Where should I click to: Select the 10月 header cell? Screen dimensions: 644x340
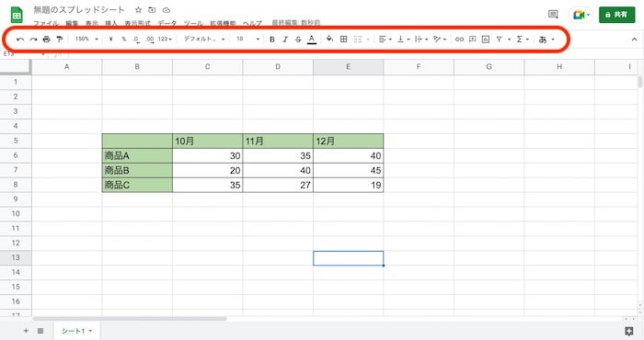(207, 142)
